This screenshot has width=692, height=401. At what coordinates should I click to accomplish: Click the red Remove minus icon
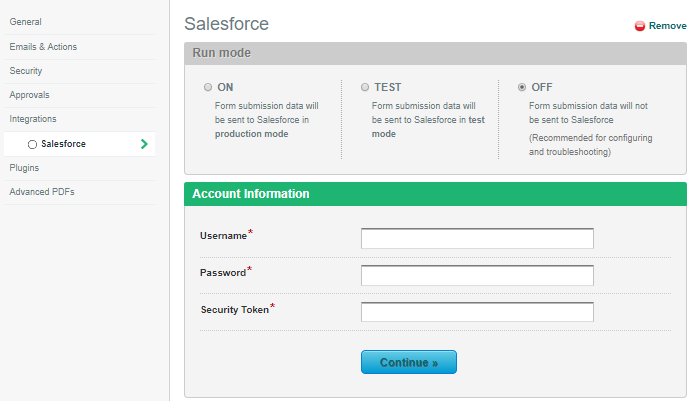point(640,27)
